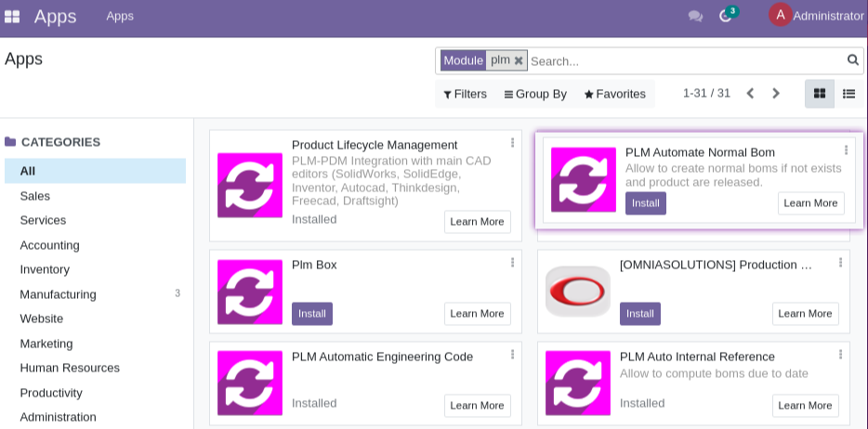
Task: Click the search magnifier icon
Action: [852, 60]
